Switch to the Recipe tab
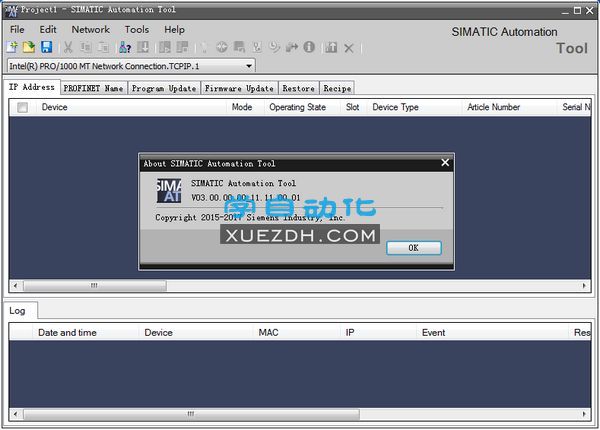Screen dimensions: 600x430 pyautogui.click(x=337, y=88)
